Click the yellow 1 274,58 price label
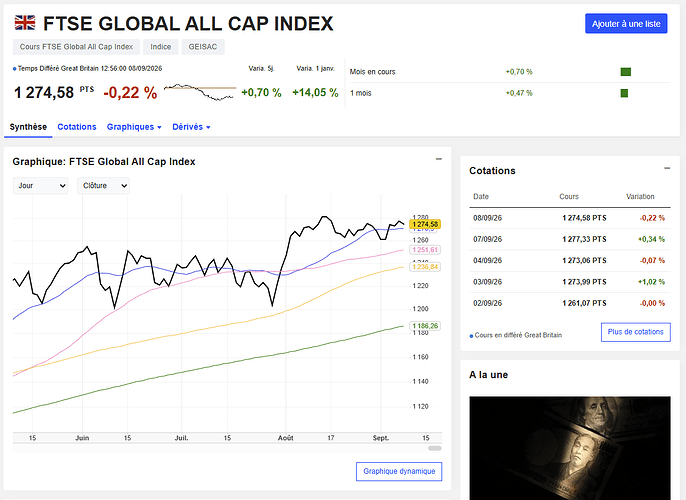686x500 pixels. (x=425, y=224)
